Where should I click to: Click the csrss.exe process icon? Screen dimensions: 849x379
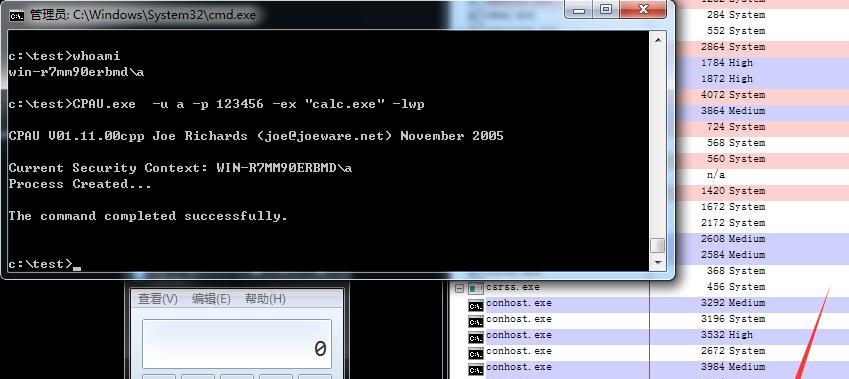pos(475,288)
